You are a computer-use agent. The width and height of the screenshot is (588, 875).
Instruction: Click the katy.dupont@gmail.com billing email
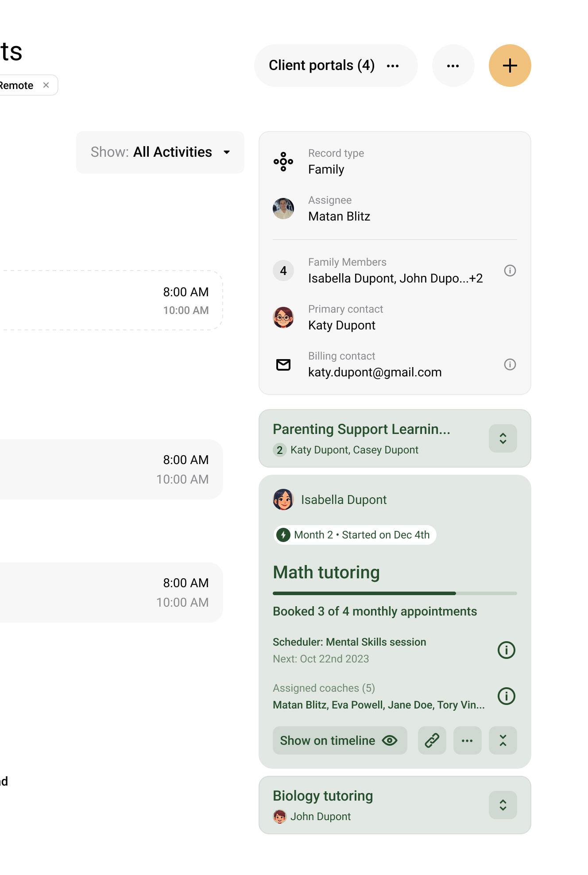[375, 372]
